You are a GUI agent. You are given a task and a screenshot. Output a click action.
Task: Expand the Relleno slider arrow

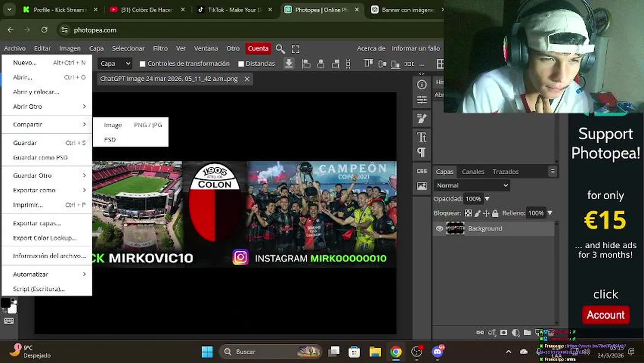[550, 213]
